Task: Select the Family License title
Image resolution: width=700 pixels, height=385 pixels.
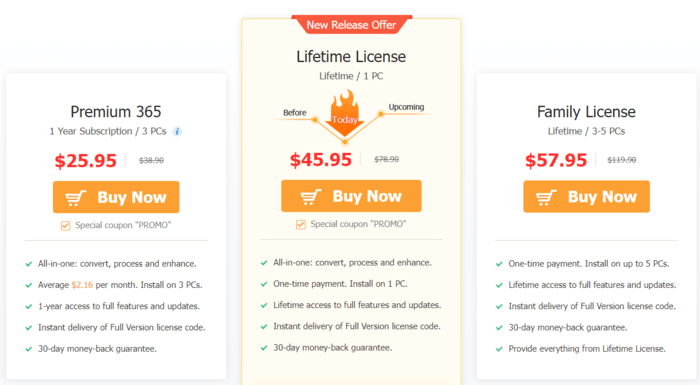Action: (586, 112)
